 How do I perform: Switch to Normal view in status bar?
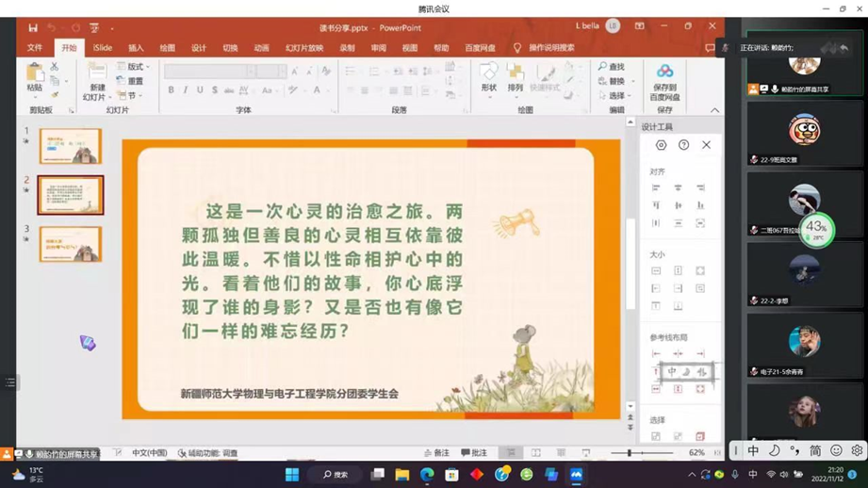(x=511, y=453)
